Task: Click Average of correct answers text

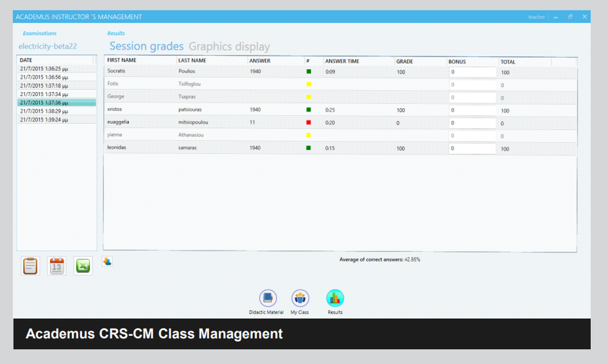Action: pyautogui.click(x=379, y=259)
